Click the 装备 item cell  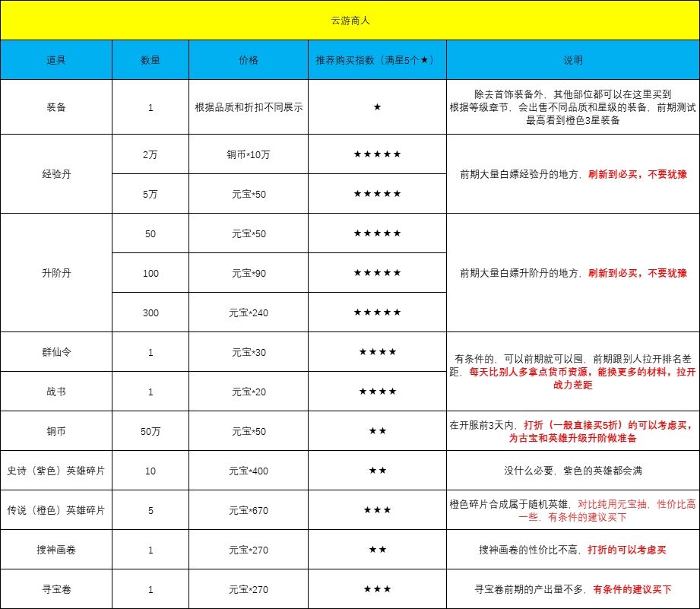[56, 107]
